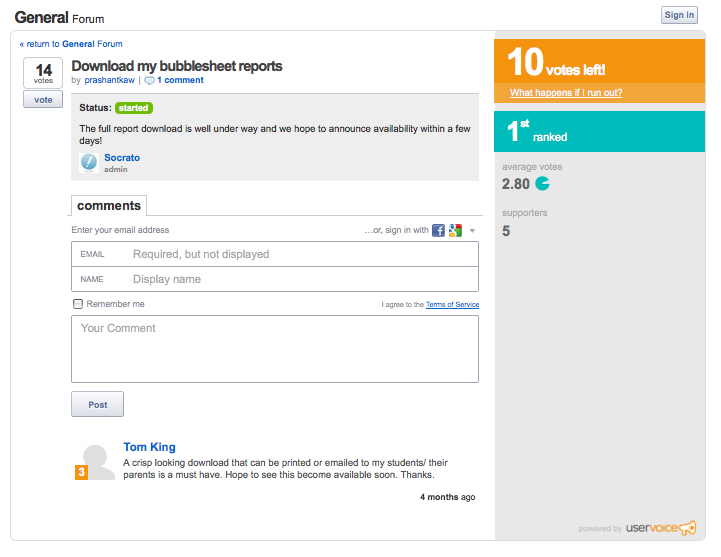Open the Socrato admin profile link

tap(122, 158)
